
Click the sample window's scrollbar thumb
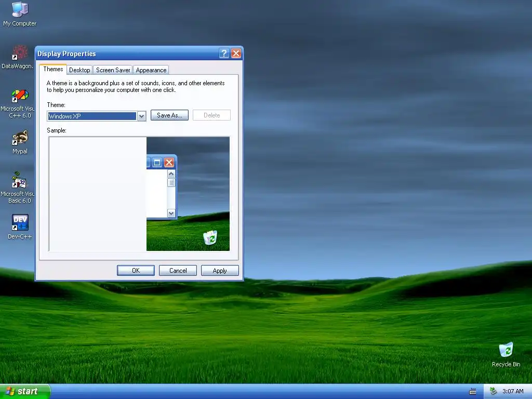click(x=171, y=182)
